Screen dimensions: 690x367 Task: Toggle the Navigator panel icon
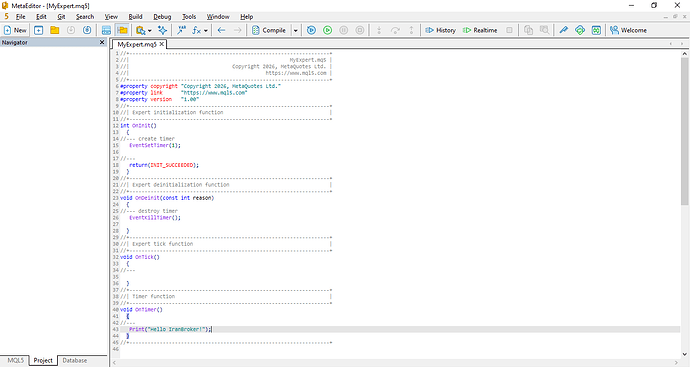[x=122, y=30]
